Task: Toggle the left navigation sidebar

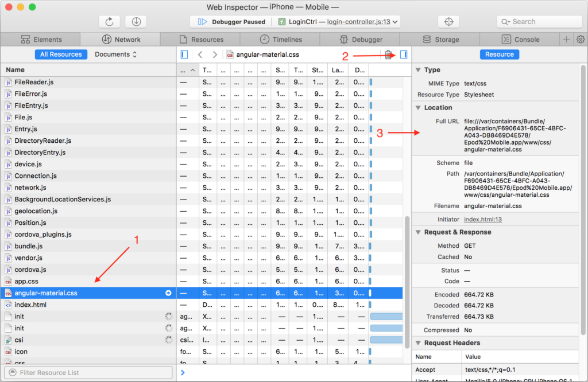Action: [x=184, y=54]
